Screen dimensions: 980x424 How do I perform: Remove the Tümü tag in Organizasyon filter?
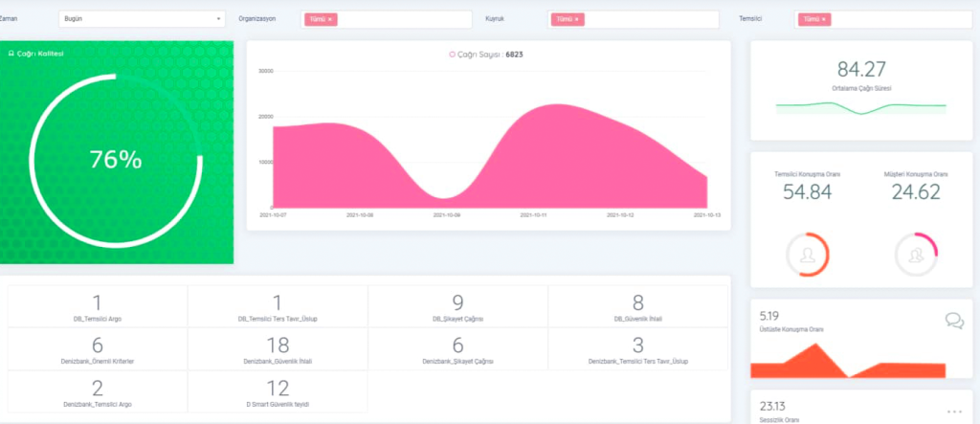click(329, 19)
